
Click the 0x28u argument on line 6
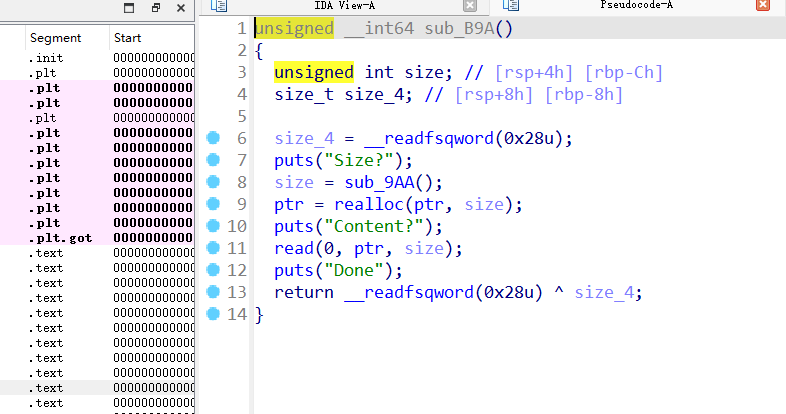point(529,138)
